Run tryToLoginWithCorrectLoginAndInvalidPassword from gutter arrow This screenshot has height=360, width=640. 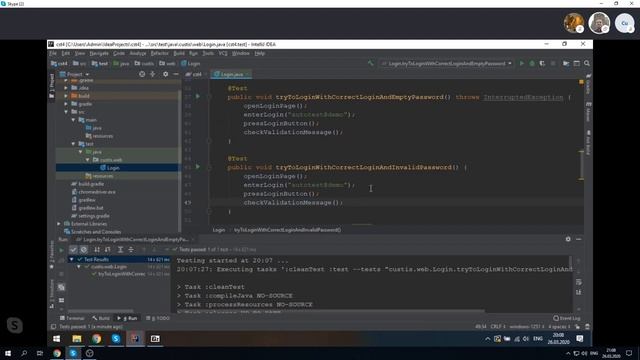(198, 167)
